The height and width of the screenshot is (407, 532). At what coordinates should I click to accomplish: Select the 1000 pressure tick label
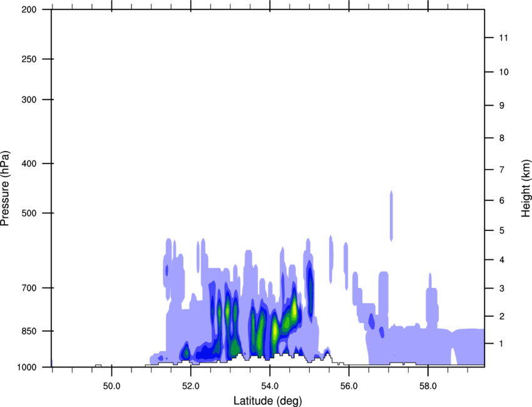point(26,368)
